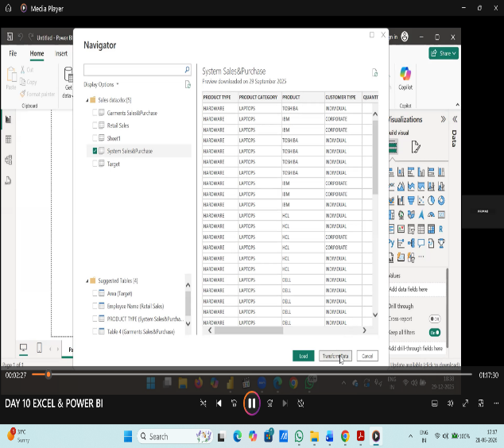This screenshot has height=448, width=504.
Task: Toggle the Keep all filters switch
Action: (435, 332)
